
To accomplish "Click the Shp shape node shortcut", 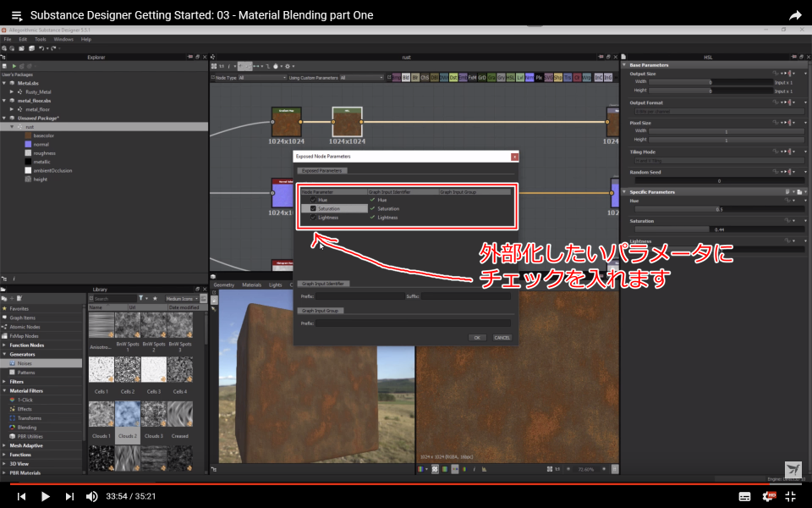I will point(557,78).
